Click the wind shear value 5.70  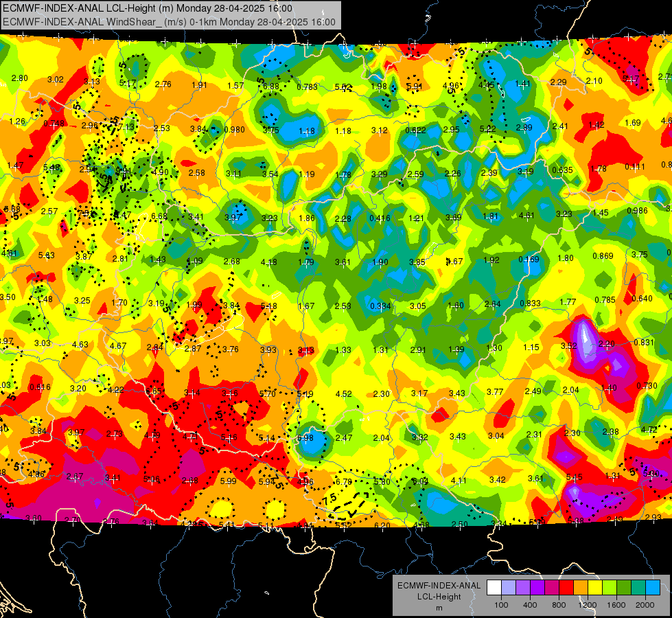(268, 393)
